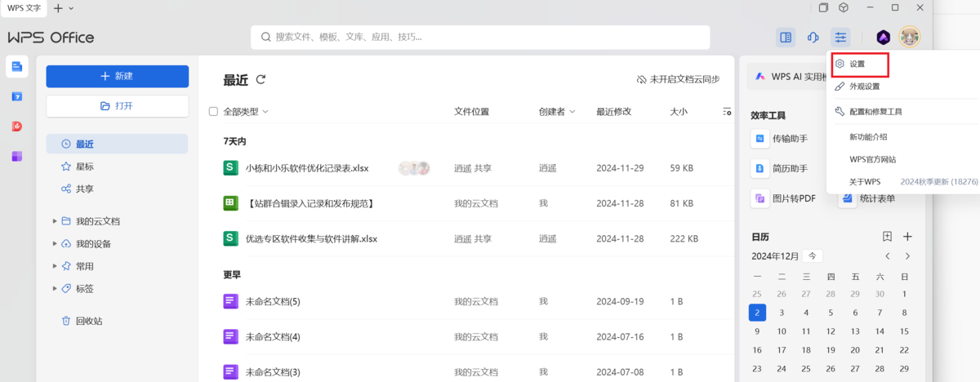Expand 我的云文档 tree node

(56, 221)
